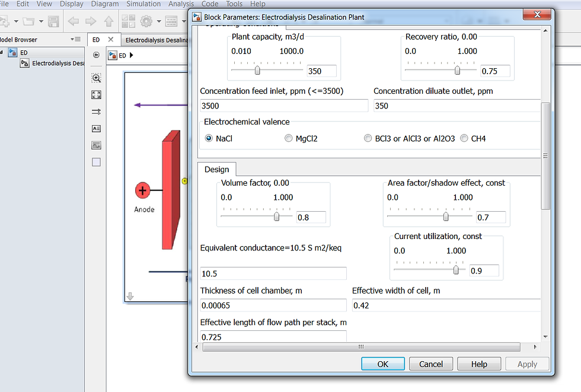Select the Image insertion tool
Viewport: 581px width, 392px height.
pos(96,145)
